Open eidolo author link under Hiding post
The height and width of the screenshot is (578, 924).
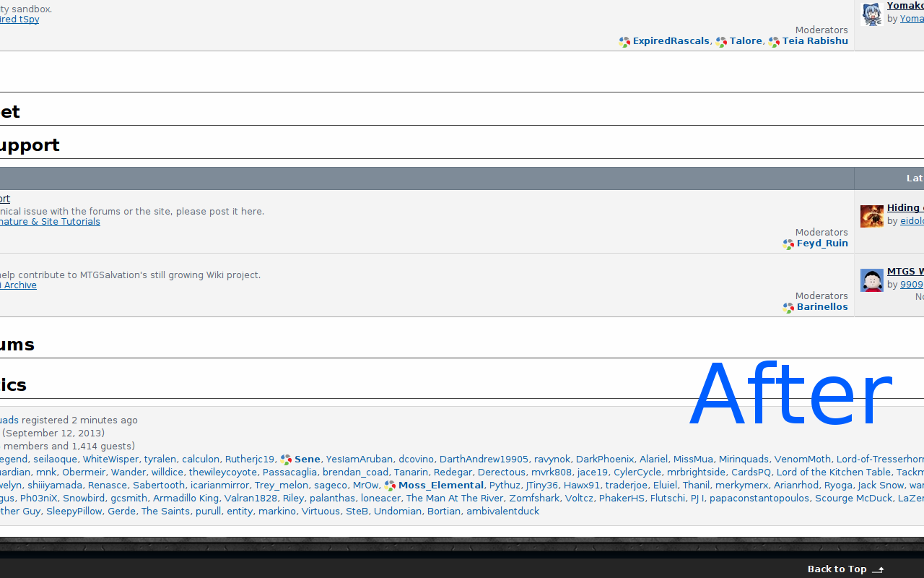[x=912, y=221]
